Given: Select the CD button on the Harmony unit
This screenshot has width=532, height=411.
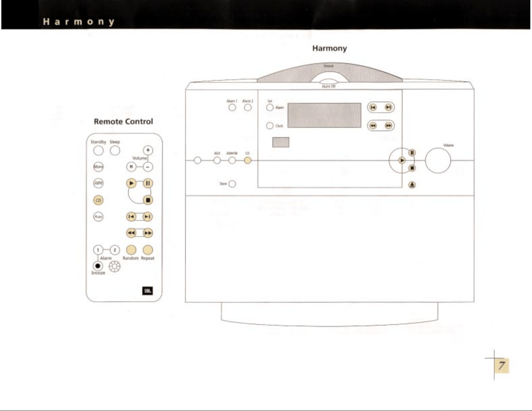Looking at the screenshot, I should (x=248, y=160).
